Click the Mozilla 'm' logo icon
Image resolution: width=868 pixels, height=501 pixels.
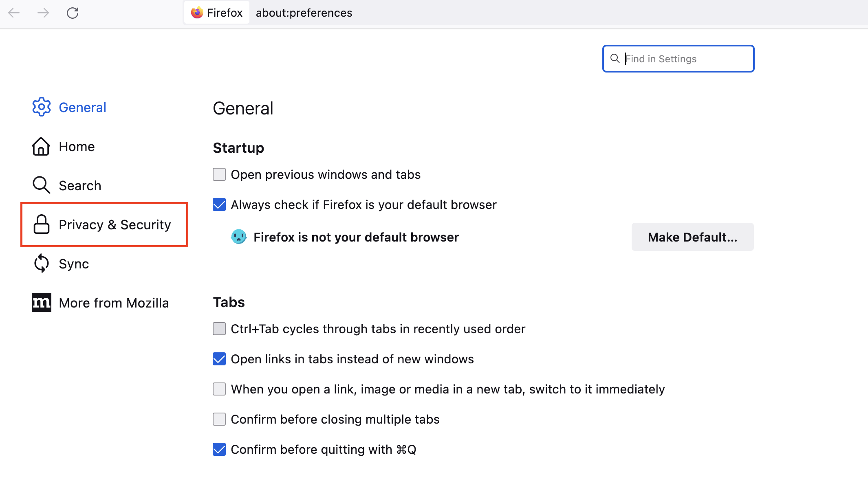click(x=42, y=303)
